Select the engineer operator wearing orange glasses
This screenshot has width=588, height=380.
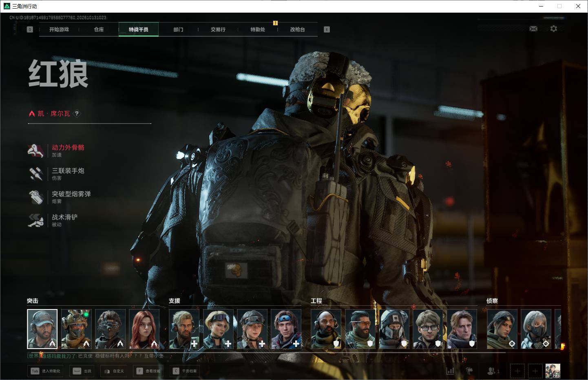(360, 329)
